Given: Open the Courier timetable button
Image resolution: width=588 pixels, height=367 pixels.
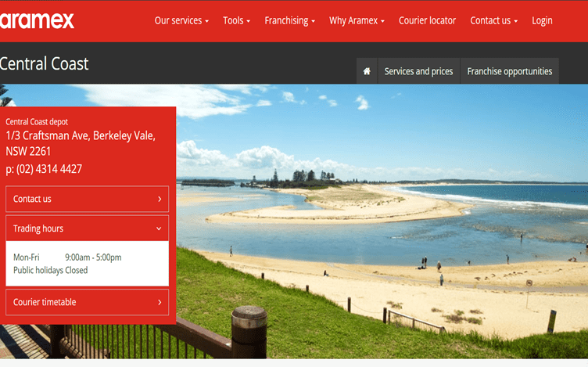Looking at the screenshot, I should tap(87, 302).
